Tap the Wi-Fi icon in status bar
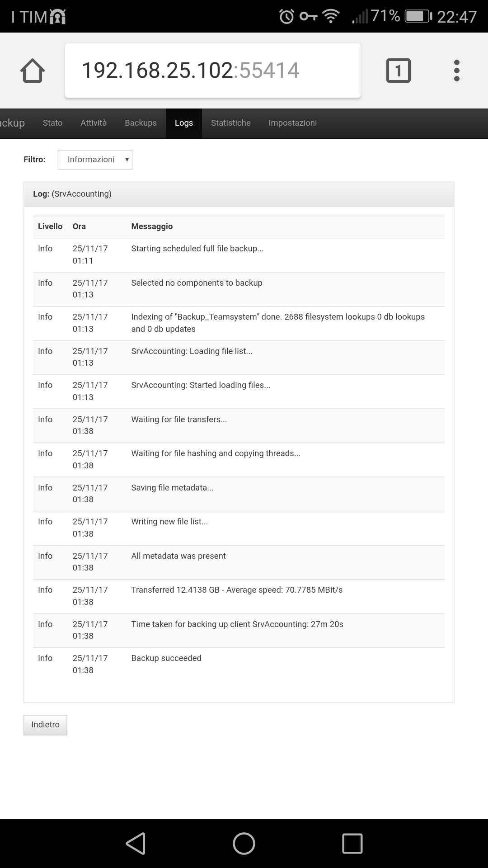Image resolution: width=488 pixels, height=868 pixels. [331, 17]
